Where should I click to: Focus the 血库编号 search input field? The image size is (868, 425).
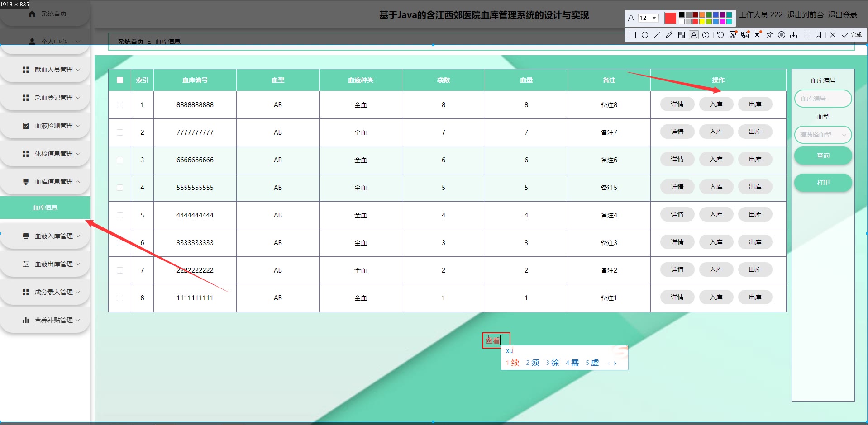pyautogui.click(x=823, y=99)
